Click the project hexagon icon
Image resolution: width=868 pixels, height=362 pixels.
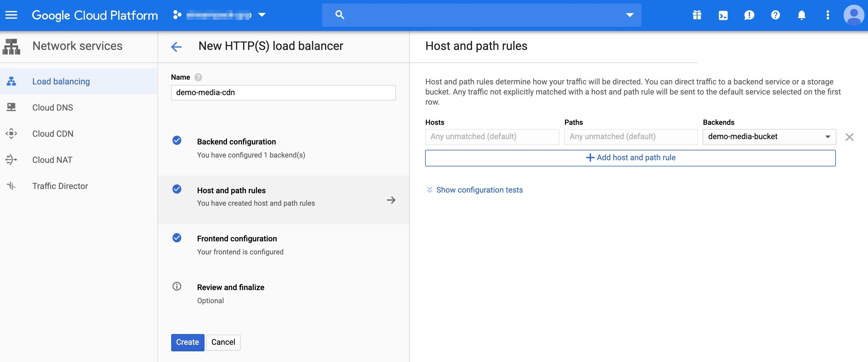point(177,15)
